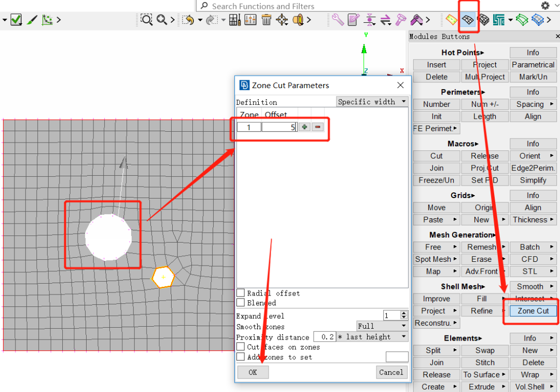Select the yellow surface topo module icon
560x392 pixels.
(452, 20)
